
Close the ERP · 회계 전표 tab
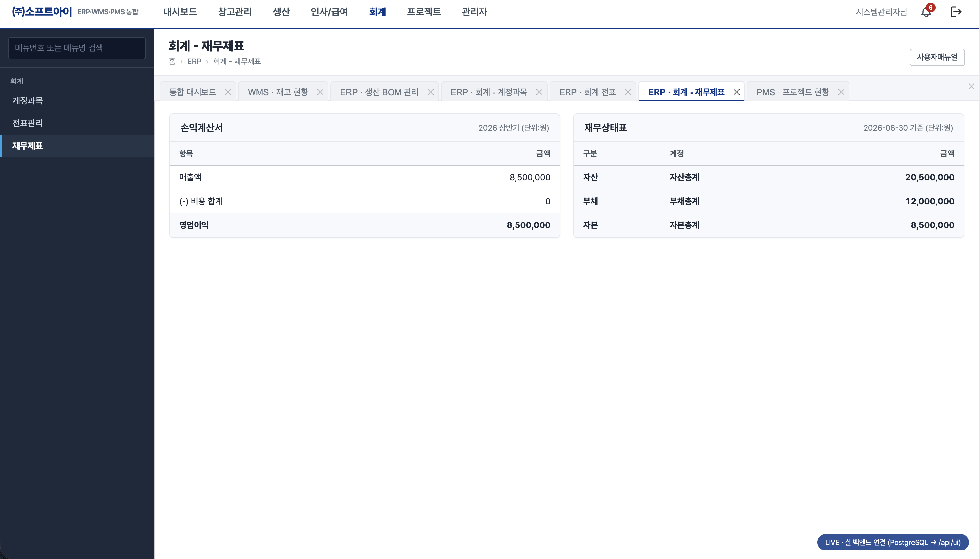628,92
